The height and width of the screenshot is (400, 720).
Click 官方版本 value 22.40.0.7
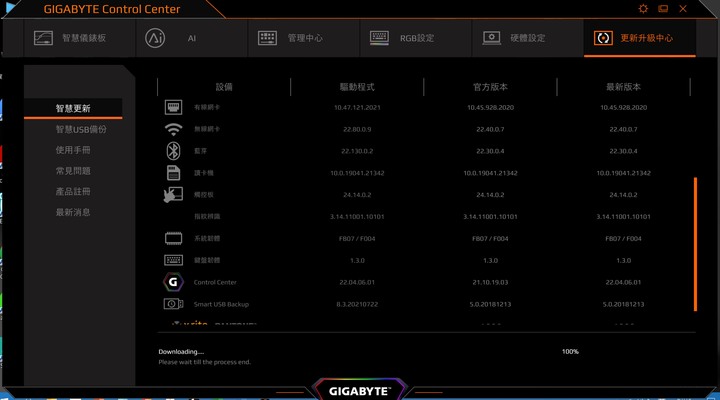[x=490, y=129]
